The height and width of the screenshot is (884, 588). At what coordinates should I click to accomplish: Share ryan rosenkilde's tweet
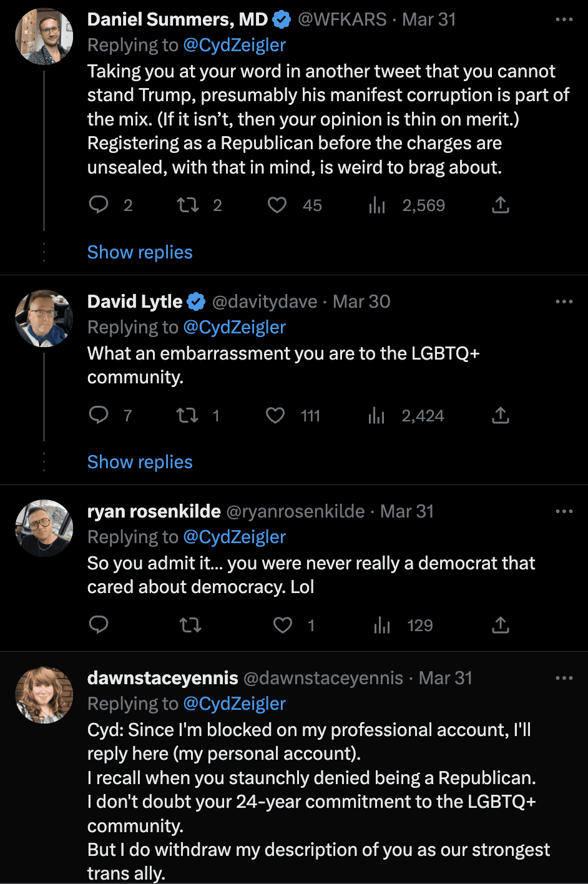pos(501,625)
